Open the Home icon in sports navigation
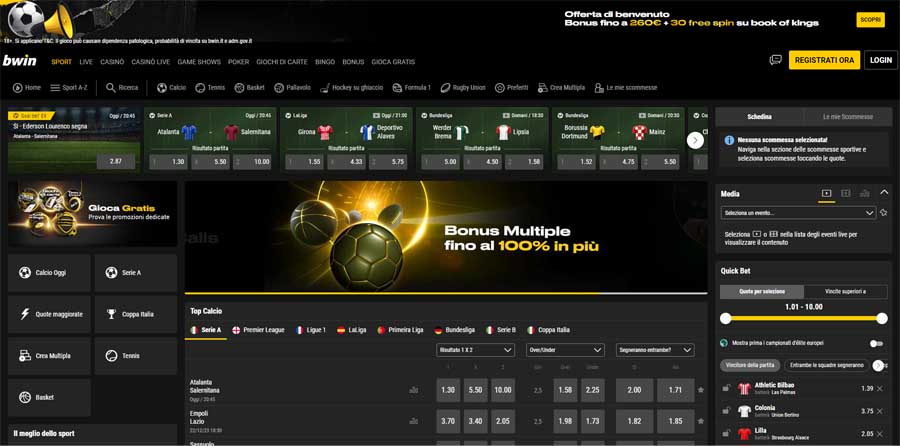The image size is (900, 446). click(18, 88)
